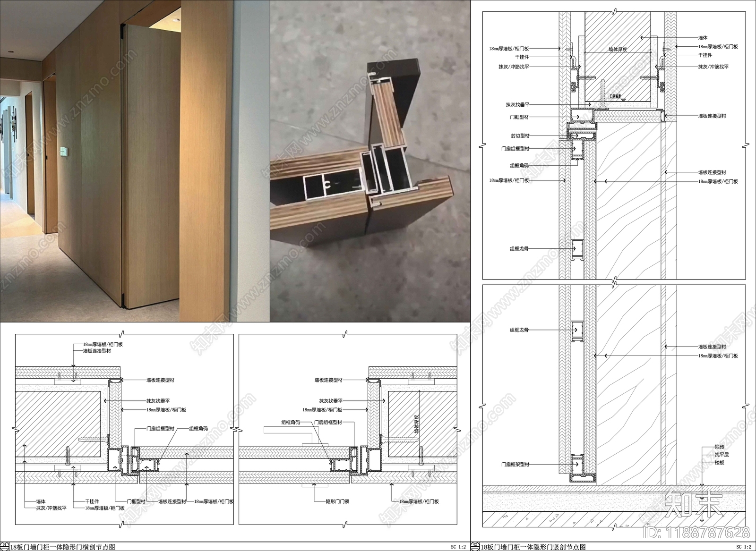756x551 pixels.
Task: Click 墙体 label in vertical-section drawing
Action: 703,38
